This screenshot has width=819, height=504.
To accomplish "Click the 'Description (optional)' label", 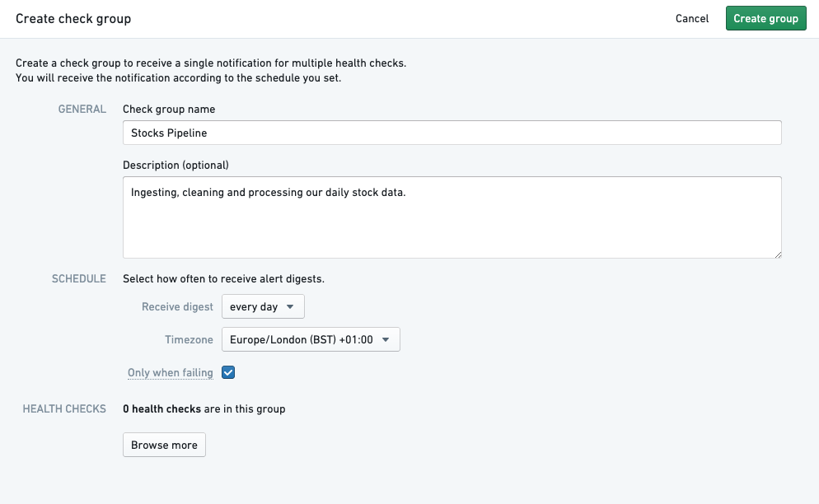I will click(x=175, y=165).
